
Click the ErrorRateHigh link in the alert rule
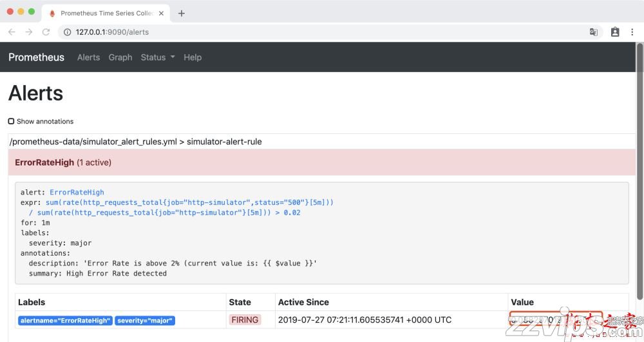pos(76,192)
